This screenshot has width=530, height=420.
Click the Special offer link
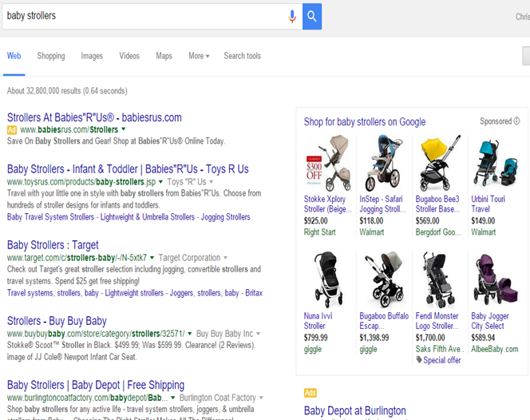(441, 360)
